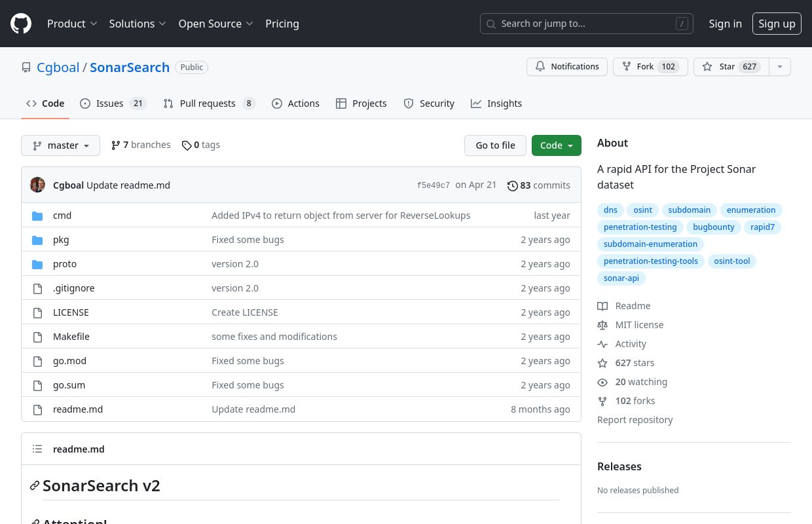Screen dimensions: 812x524
Task: Click the go.mod file icon
Action: tap(37, 361)
